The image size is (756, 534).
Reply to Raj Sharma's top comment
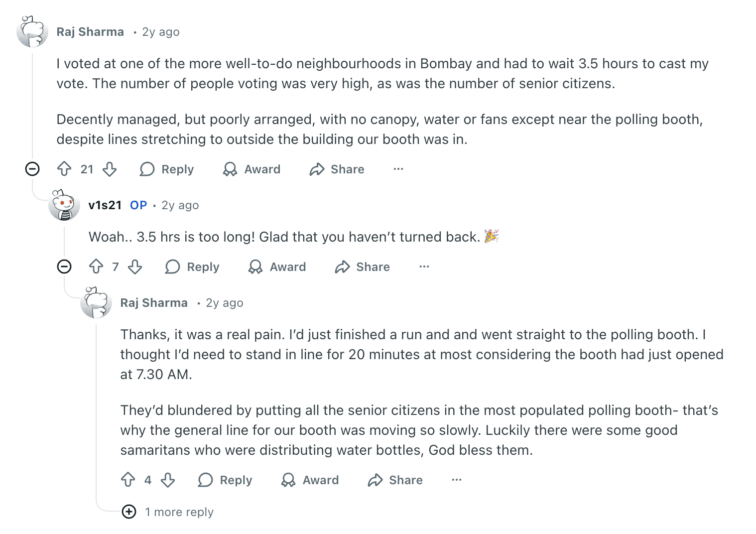(167, 169)
